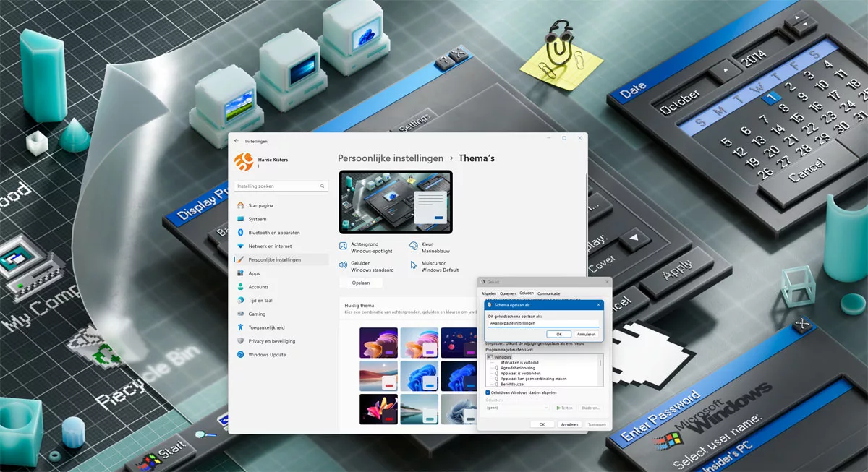The width and height of the screenshot is (868, 472).
Task: Open the Kleur Marineblauw setting
Action: pyautogui.click(x=429, y=248)
